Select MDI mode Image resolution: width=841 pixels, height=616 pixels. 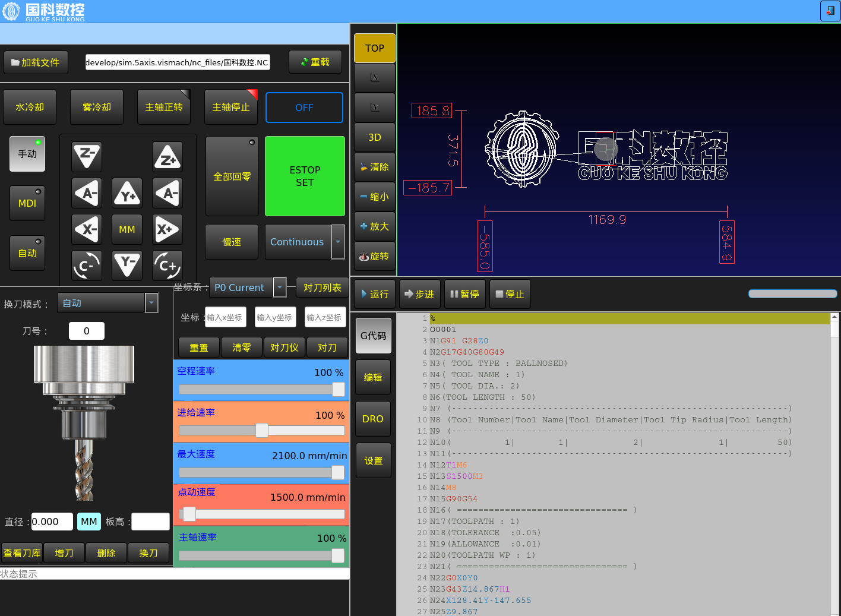pyautogui.click(x=27, y=203)
